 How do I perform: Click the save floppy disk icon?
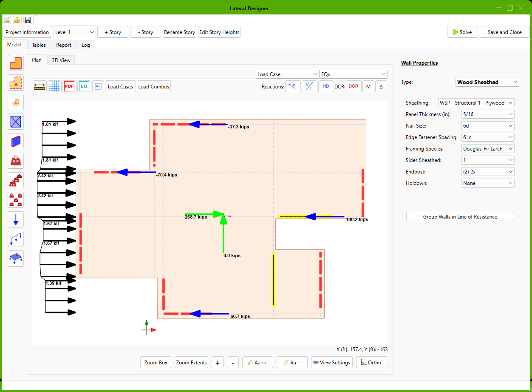[x=28, y=20]
